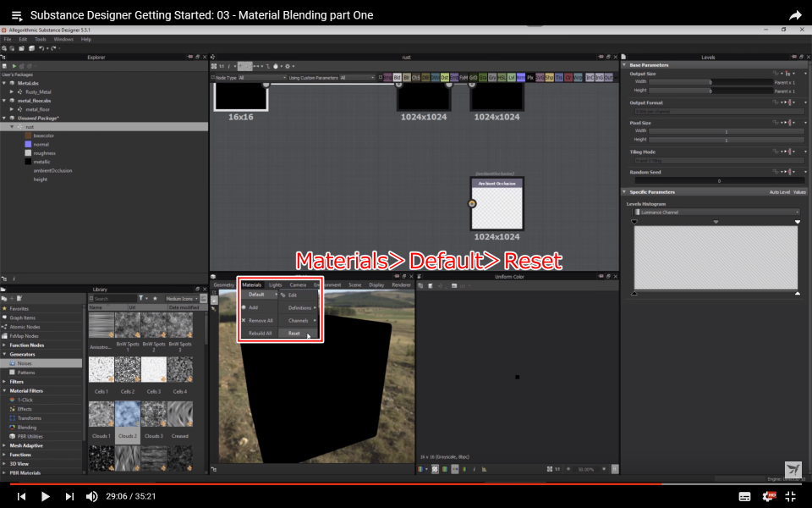Select Creased noise thumbnail
This screenshot has width=812, height=508.
179,414
